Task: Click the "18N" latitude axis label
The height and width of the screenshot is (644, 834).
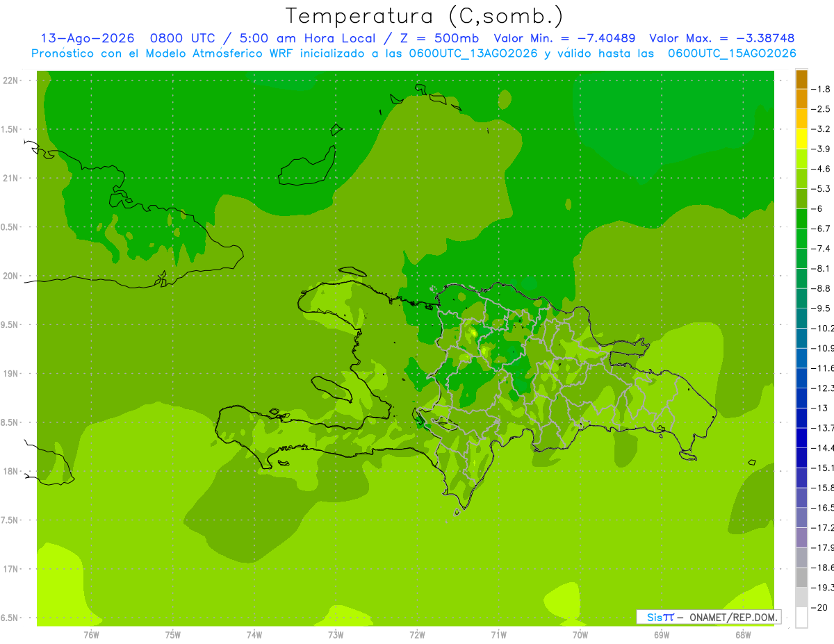Action: 12,471
